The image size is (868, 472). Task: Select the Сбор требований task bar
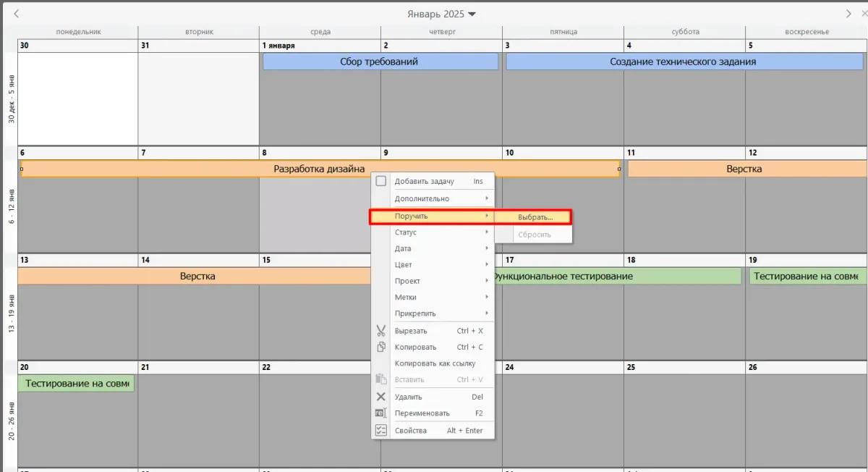pos(380,62)
